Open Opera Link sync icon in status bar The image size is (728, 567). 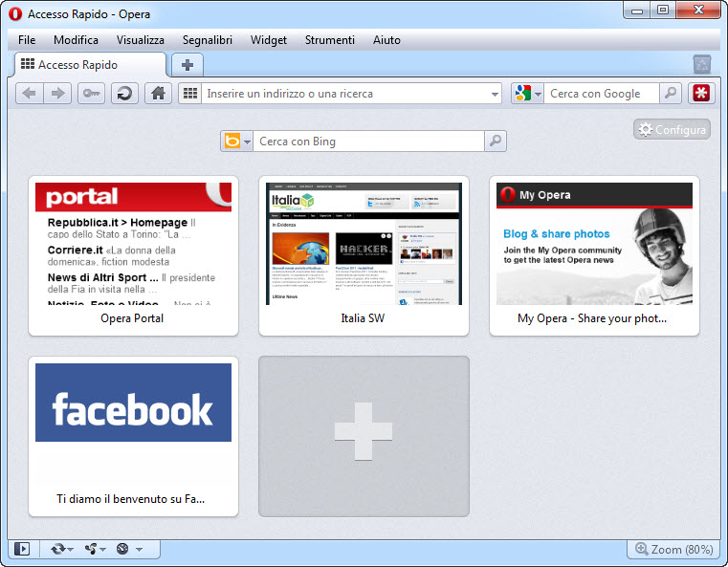point(58,550)
